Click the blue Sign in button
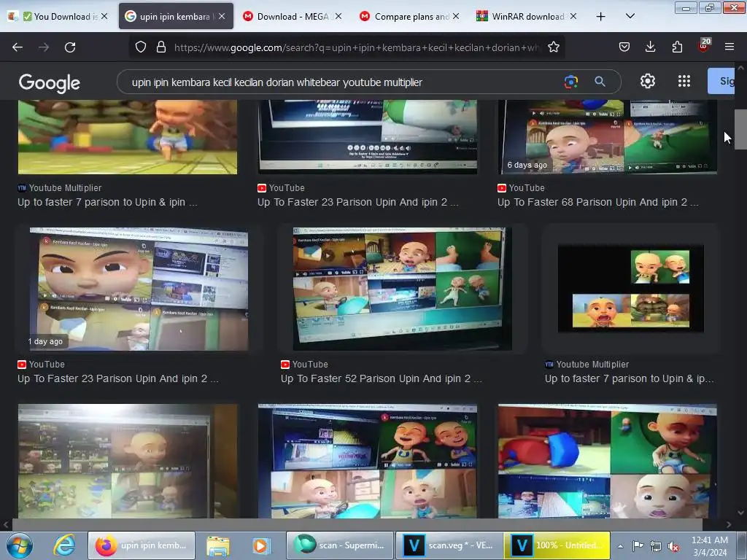The height and width of the screenshot is (560, 747). point(721,81)
